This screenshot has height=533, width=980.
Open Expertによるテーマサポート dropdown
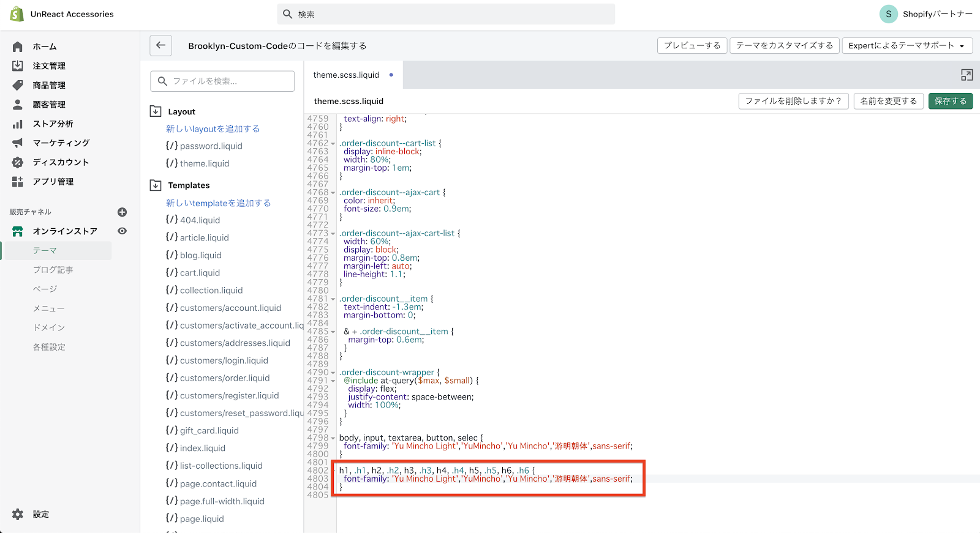tap(906, 45)
